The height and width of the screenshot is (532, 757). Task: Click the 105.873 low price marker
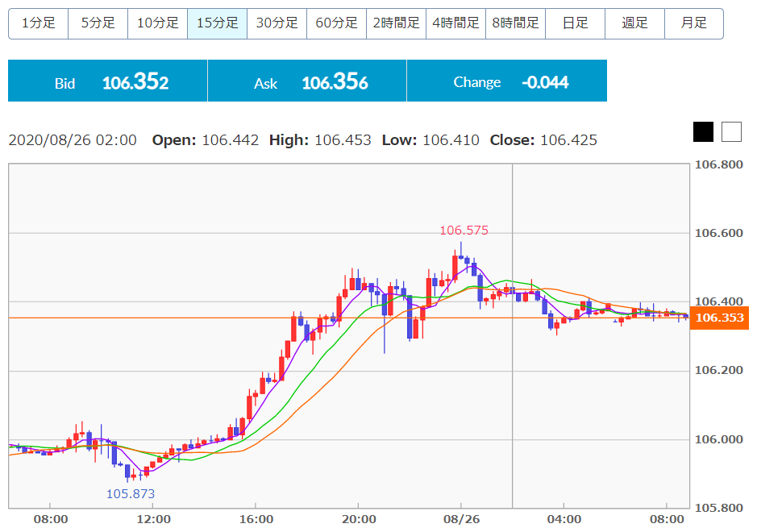[x=131, y=493]
